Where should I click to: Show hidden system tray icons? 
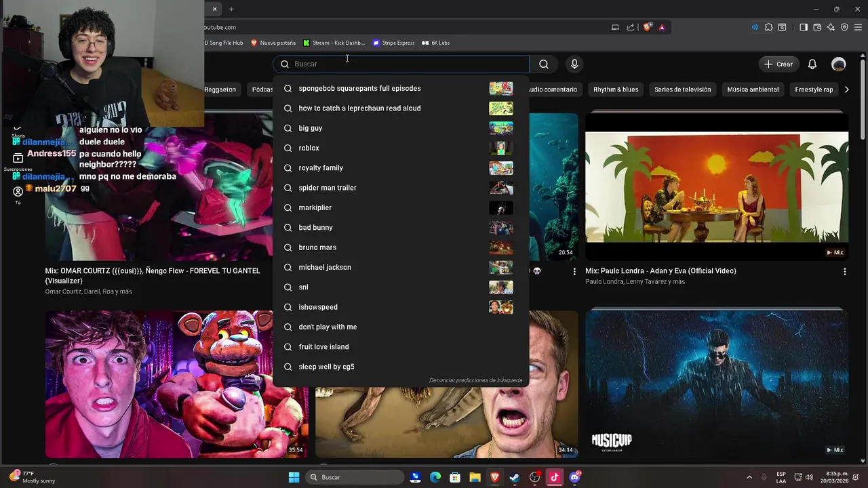pyautogui.click(x=749, y=477)
